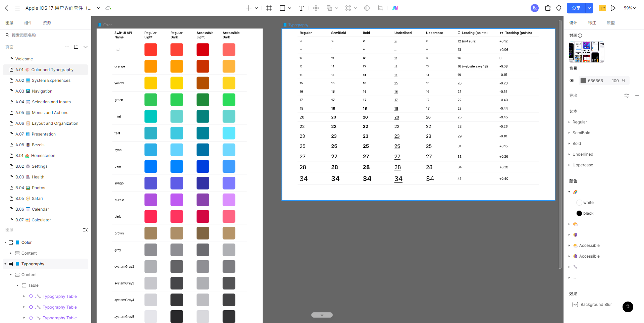This screenshot has width=644, height=323.
Task: Open the B.04 Photos page
Action: 46,188
